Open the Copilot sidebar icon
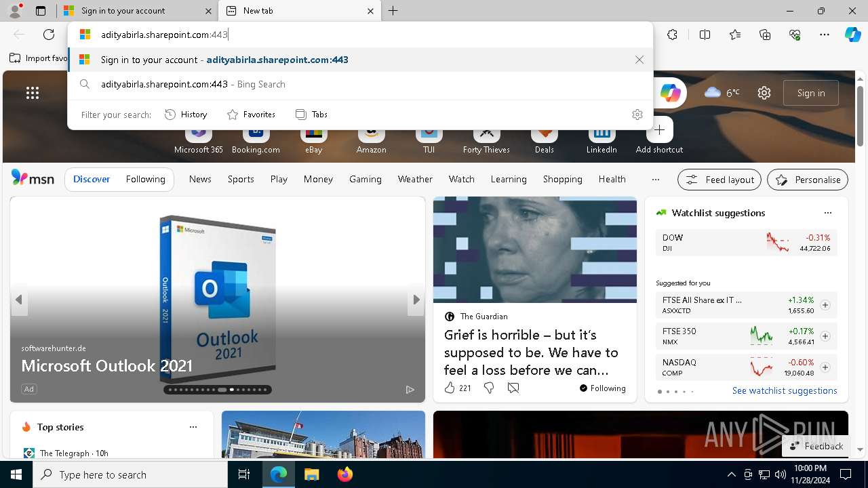868x488 pixels. 852,35
